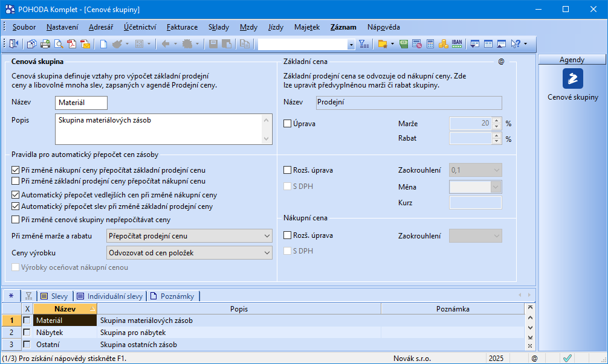Toggle 'Automatický přepočet vedlejších cen' checkbox
Viewport: 608px width, 364px height.
[16, 195]
